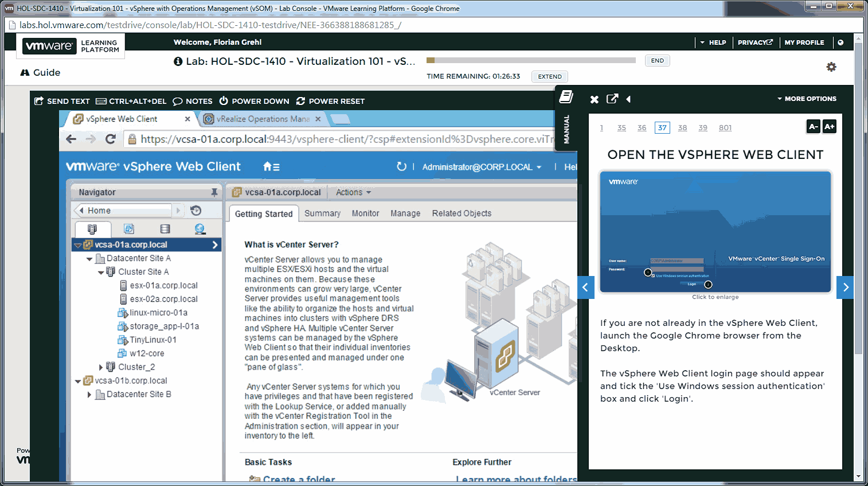Click the Storage navigator icon

(x=165, y=229)
